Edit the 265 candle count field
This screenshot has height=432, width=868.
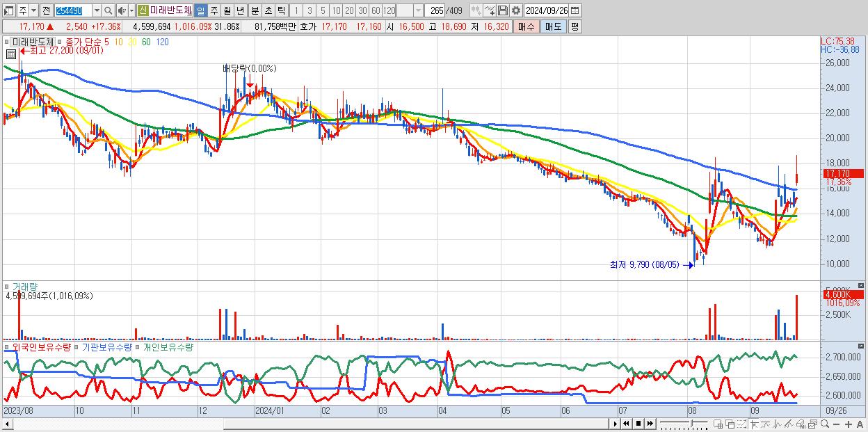[x=435, y=10]
